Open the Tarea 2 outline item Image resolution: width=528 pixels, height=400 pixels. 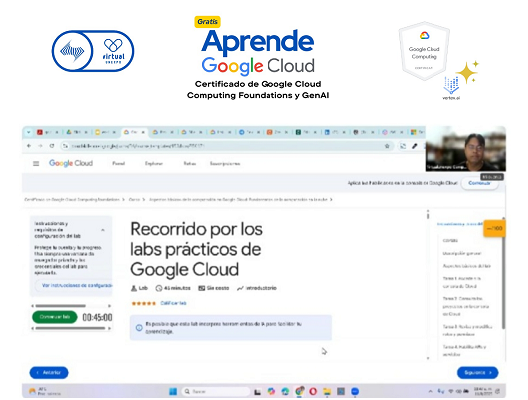pos(466,306)
